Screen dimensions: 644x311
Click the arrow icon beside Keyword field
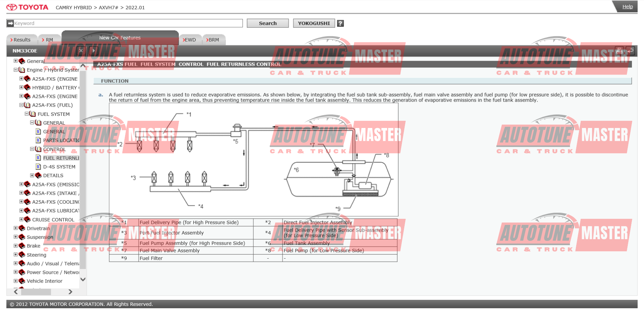click(10, 23)
